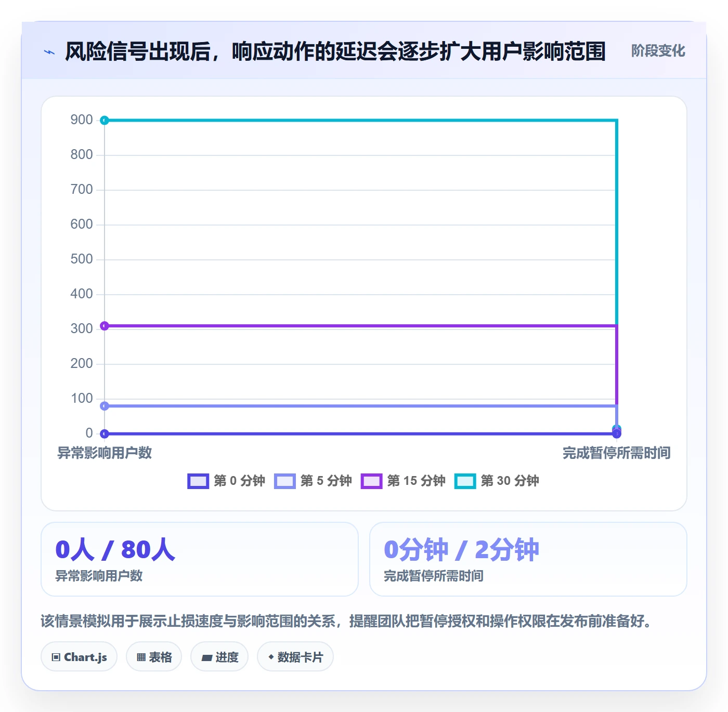Select the 表格 tag

click(154, 657)
